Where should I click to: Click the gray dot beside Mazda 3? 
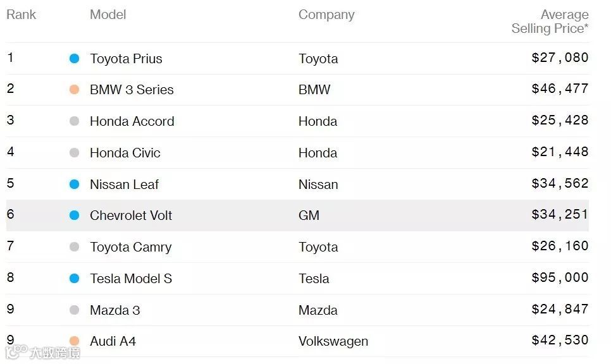[74, 310]
